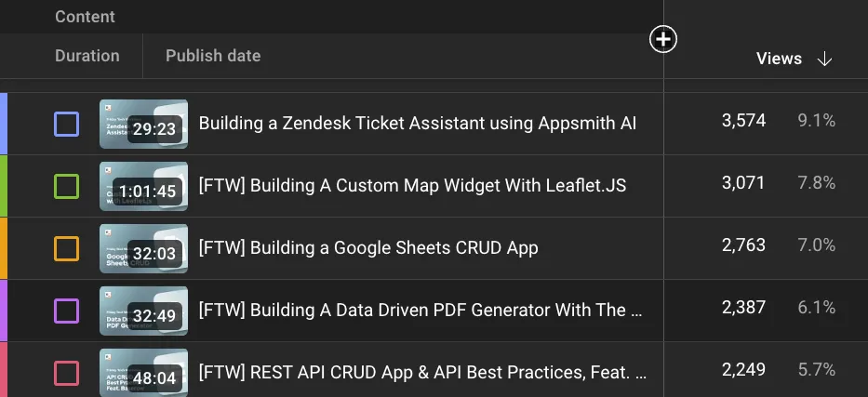Open "Building A Custom Map Widget" title
Image resolution: width=868 pixels, height=397 pixels.
click(x=412, y=186)
